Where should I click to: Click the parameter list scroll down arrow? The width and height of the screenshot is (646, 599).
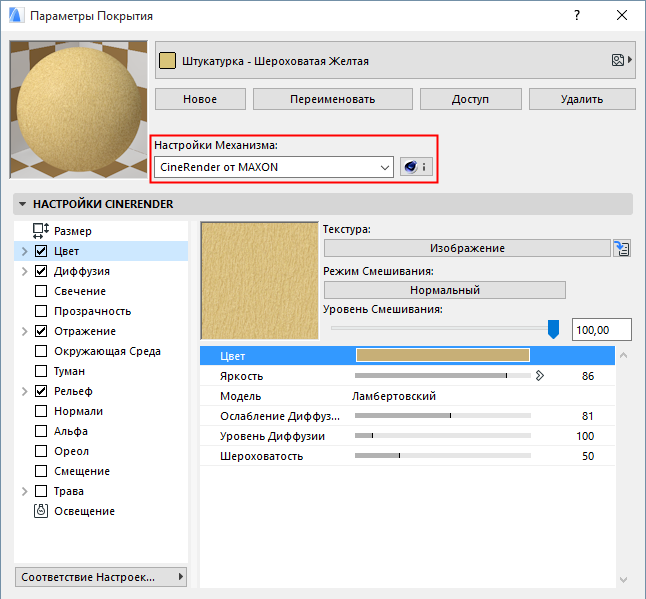click(x=624, y=580)
